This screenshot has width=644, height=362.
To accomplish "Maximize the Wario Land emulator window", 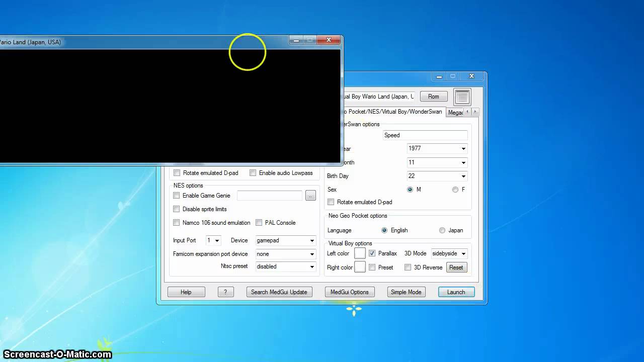I will tap(310, 40).
